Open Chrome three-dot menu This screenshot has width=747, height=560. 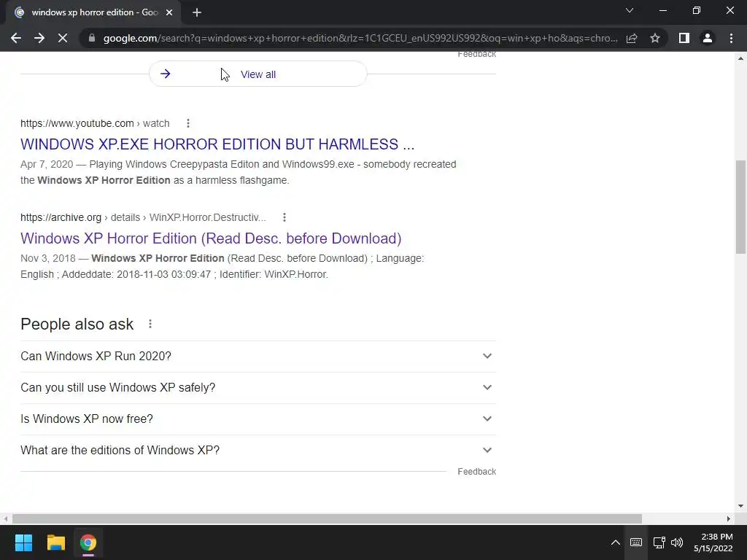click(731, 38)
